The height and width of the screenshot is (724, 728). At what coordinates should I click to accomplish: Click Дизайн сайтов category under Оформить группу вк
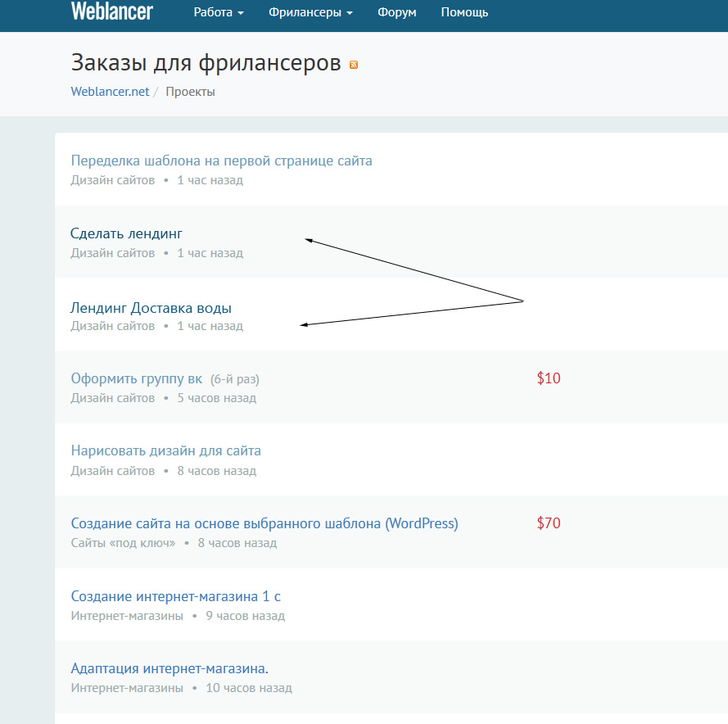tap(113, 398)
